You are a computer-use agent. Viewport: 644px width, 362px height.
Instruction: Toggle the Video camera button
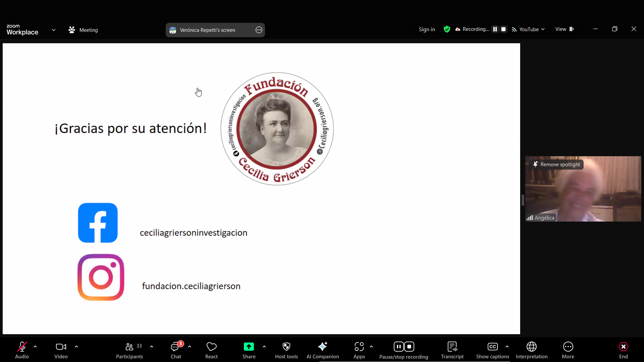coord(61,350)
